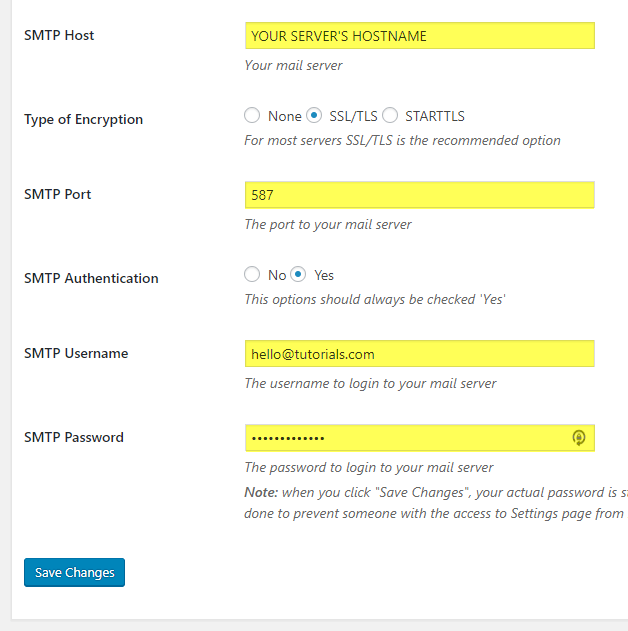Click the SMTP Host label
The image size is (628, 631).
click(59, 35)
